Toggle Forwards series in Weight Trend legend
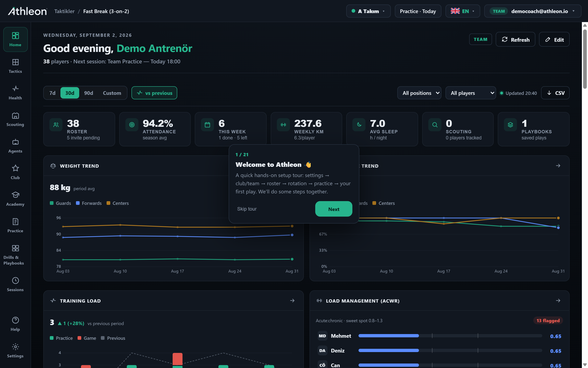 click(89, 203)
